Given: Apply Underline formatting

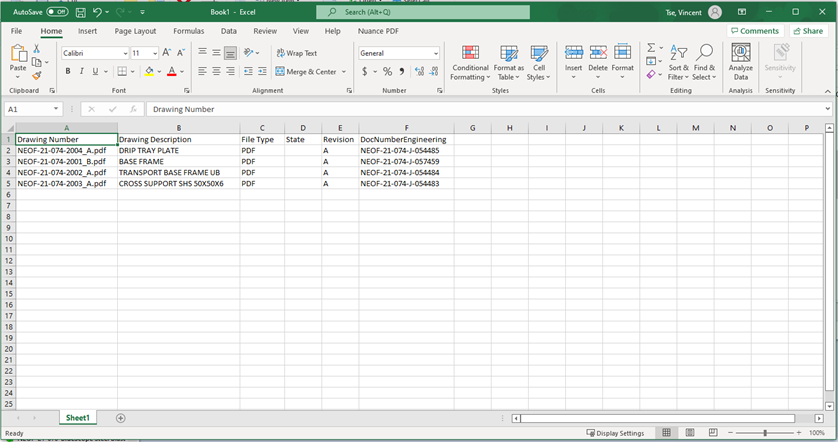Looking at the screenshot, I should (x=95, y=71).
